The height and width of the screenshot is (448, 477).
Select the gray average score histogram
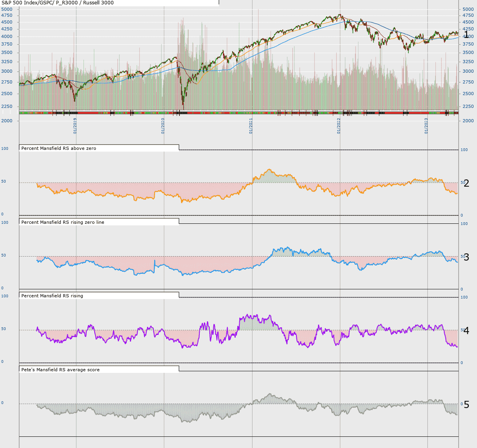coord(247,408)
